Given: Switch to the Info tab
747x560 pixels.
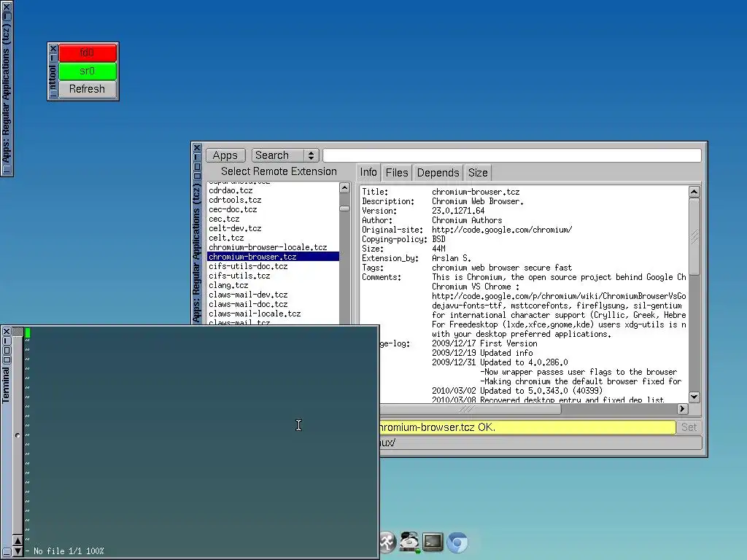Looking at the screenshot, I should (x=368, y=172).
